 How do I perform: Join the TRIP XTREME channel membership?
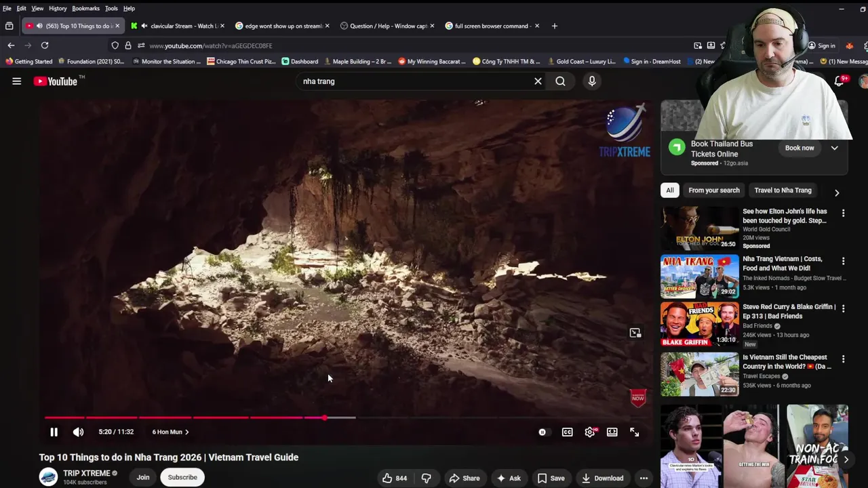(143, 477)
